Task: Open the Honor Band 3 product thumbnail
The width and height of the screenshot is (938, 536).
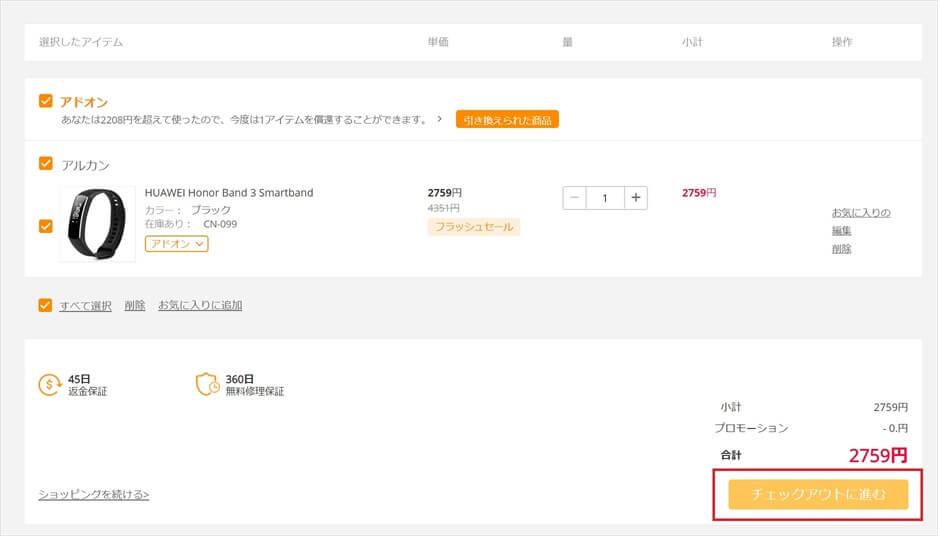Action: coord(98,224)
